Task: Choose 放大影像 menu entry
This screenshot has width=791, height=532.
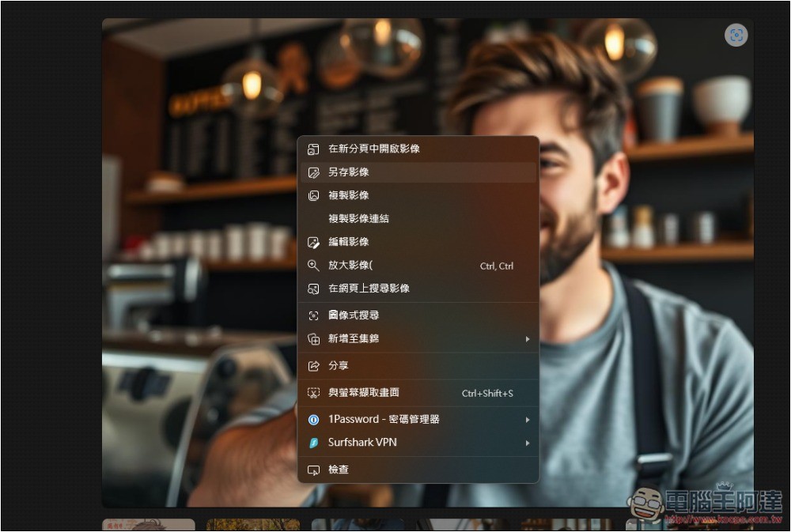Action: pyautogui.click(x=418, y=266)
